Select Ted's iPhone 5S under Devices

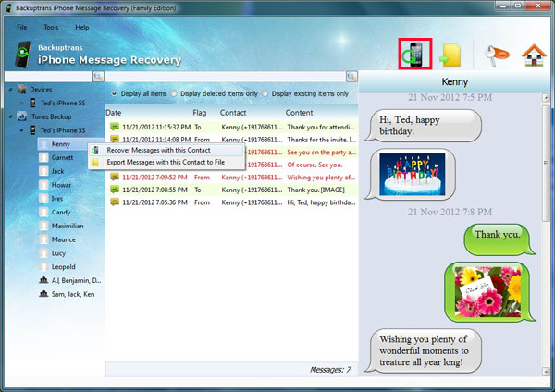click(63, 103)
